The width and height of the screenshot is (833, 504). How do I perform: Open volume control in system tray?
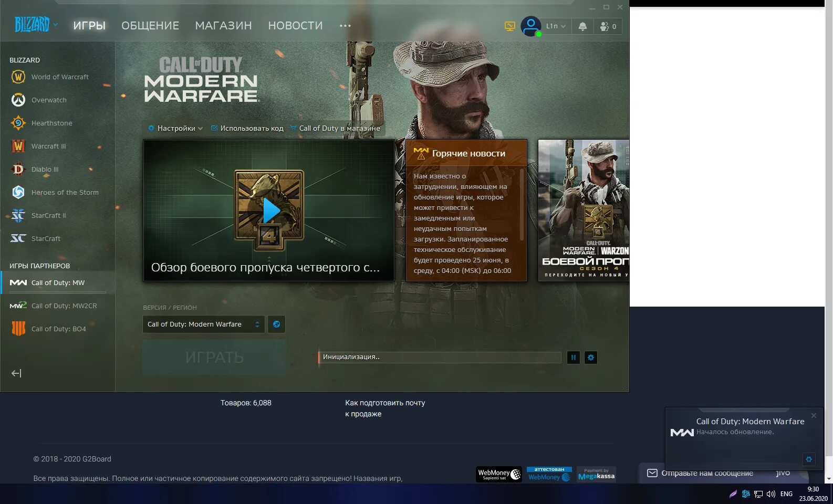point(771,494)
